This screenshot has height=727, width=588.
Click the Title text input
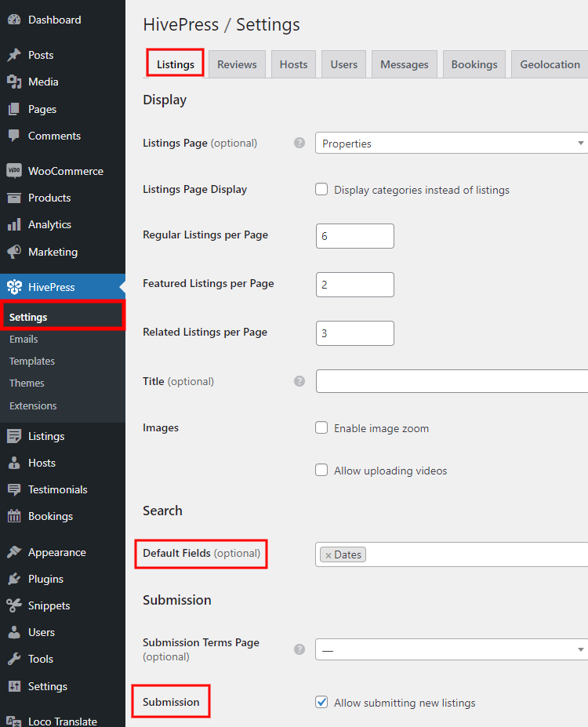point(452,381)
